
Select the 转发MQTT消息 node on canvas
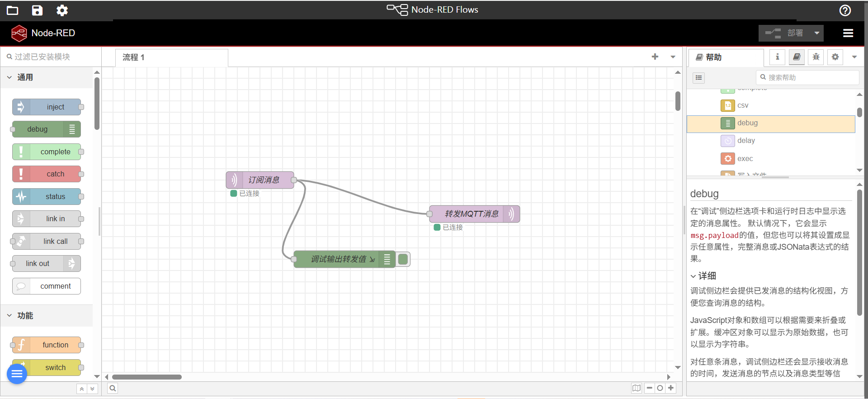coord(475,214)
